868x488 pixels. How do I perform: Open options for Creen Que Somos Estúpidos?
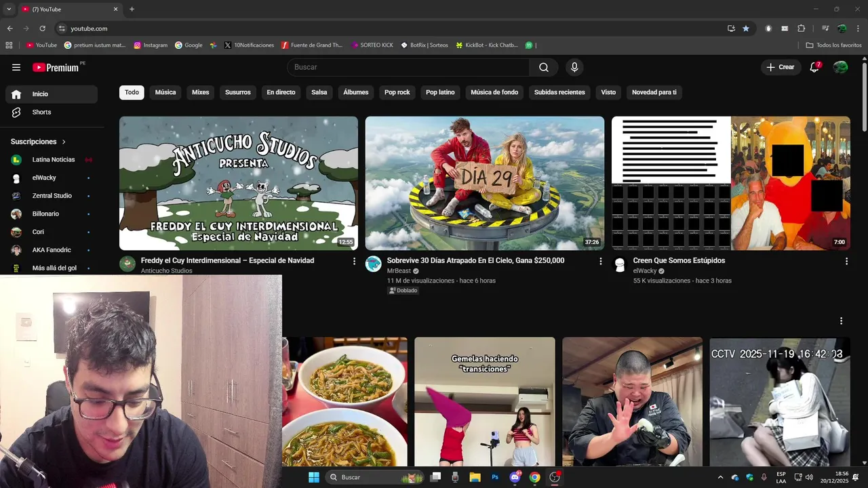click(846, 261)
